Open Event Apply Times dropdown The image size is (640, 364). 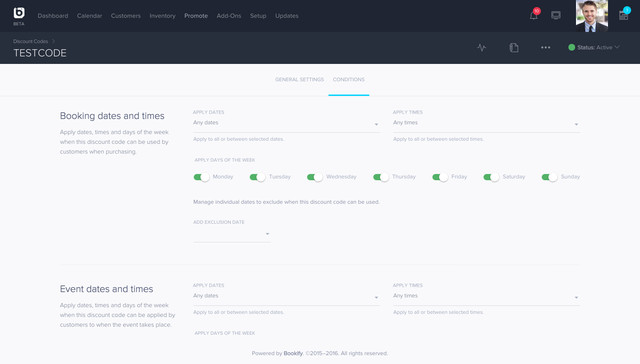(486, 296)
